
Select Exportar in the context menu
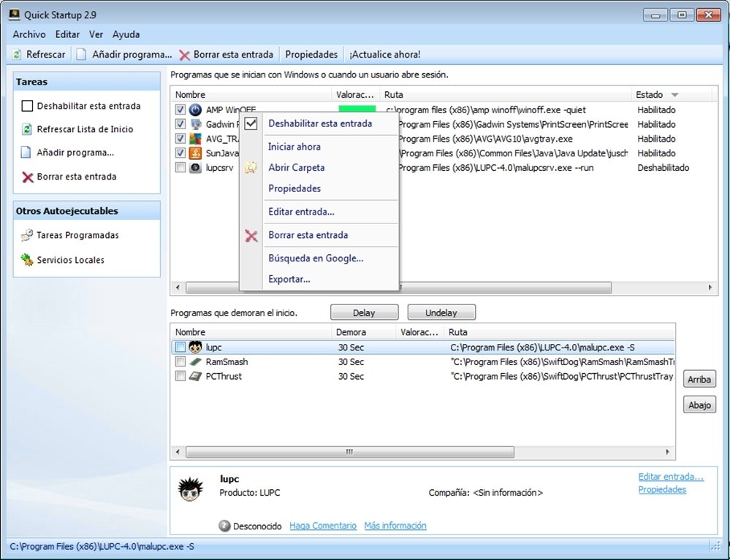click(289, 280)
